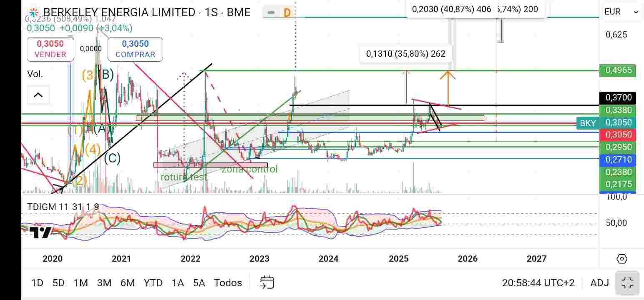This screenshot has width=644, height=300.
Task: Collapse the legend using the chevron under Vol.
Action: click(x=38, y=95)
